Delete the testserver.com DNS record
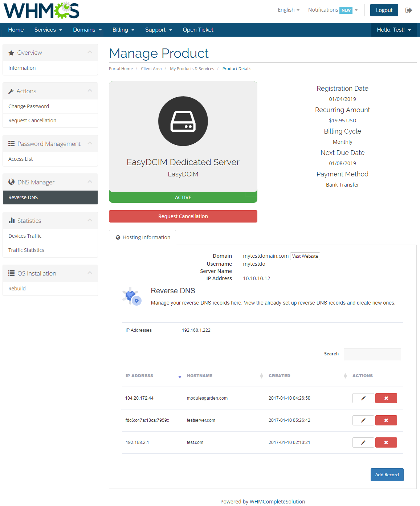Screen dimensions: 420x506 (x=386, y=420)
